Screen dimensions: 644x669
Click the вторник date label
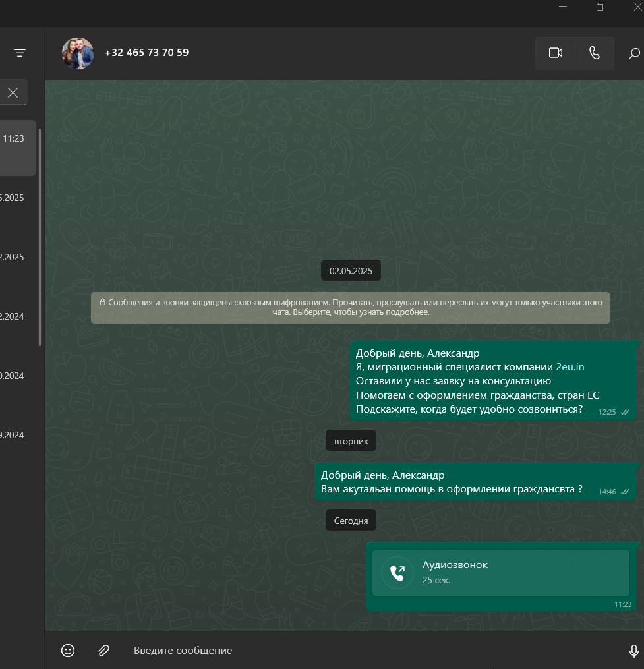click(351, 441)
